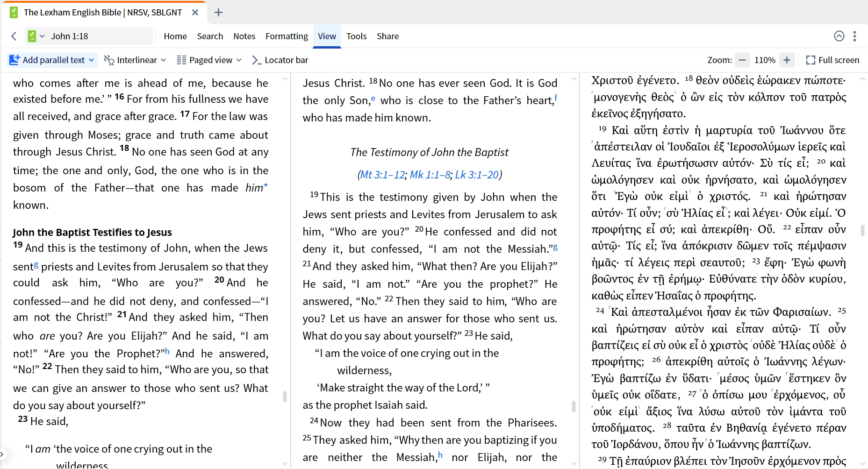Viewport: 868px width, 469px height.
Task: Open the Search menu
Action: point(210,36)
